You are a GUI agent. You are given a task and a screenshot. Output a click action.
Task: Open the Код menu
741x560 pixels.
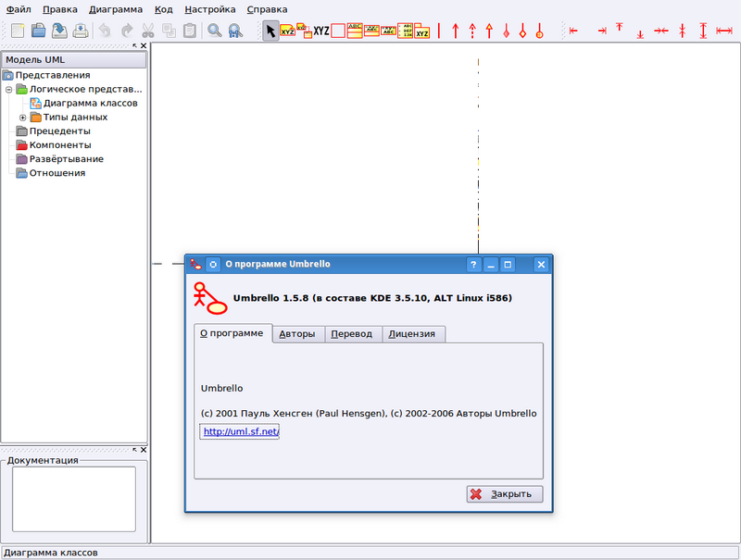click(164, 9)
